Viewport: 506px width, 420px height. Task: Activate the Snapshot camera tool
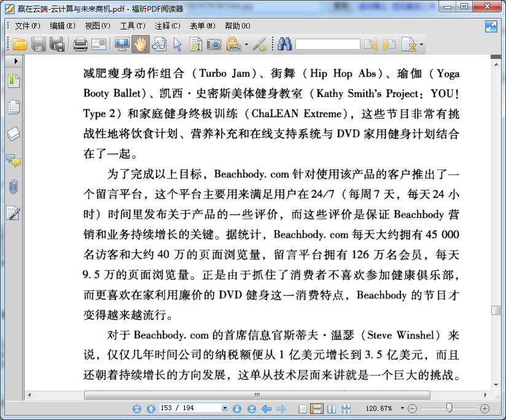pyautogui.click(x=214, y=44)
